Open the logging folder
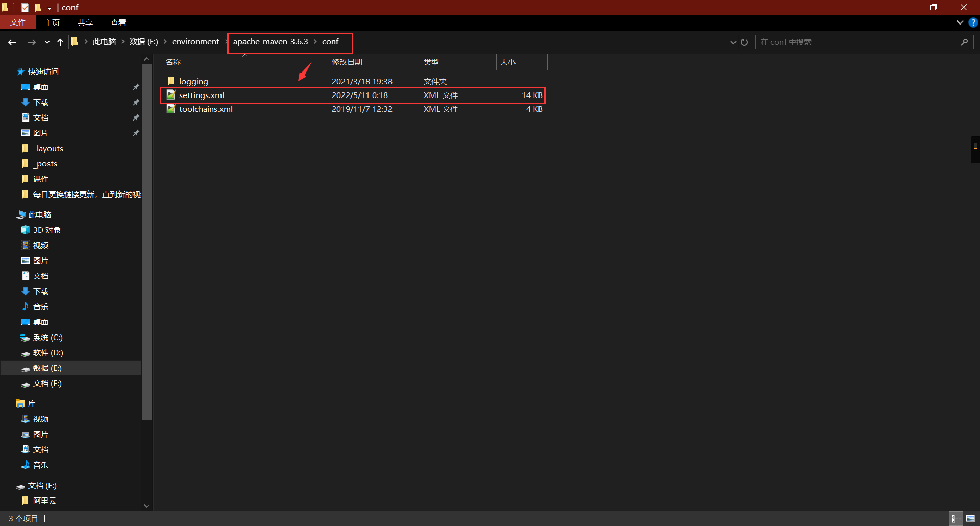980x526 pixels. [x=193, y=82]
